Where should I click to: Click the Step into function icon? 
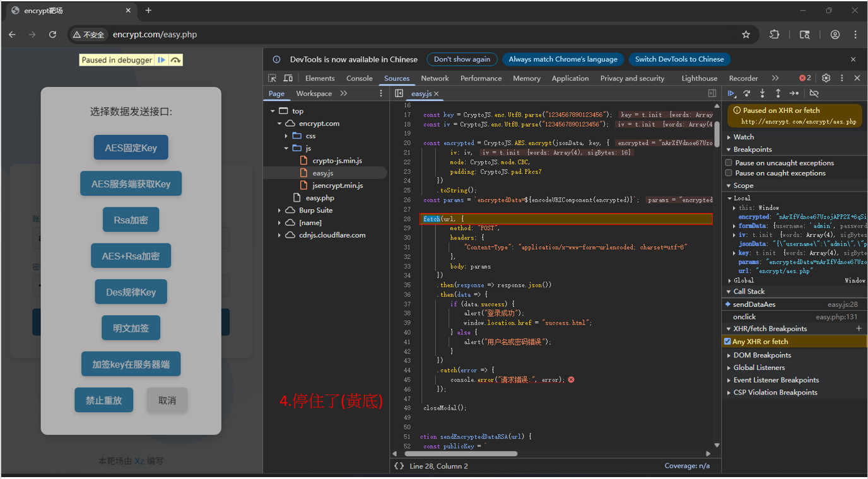point(763,93)
